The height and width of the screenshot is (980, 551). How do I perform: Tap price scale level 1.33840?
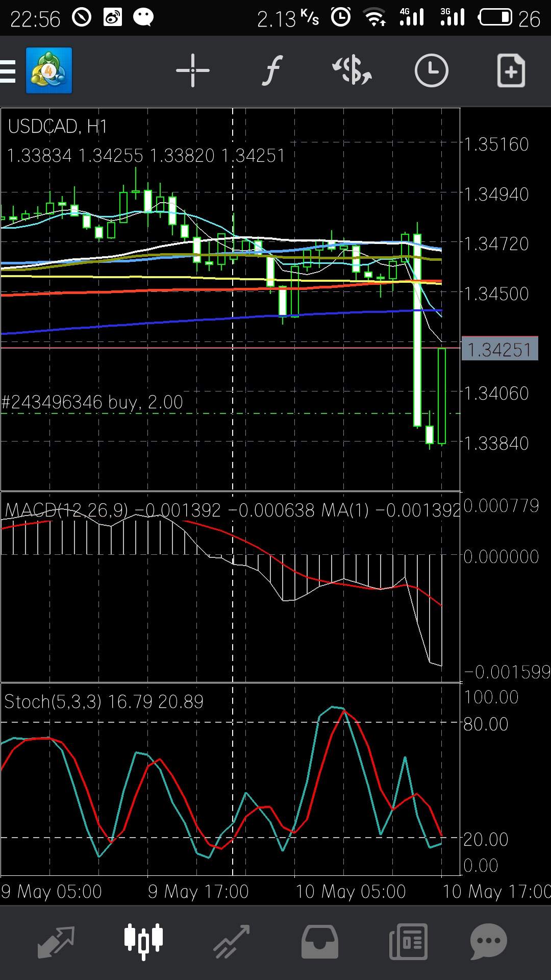click(x=496, y=444)
